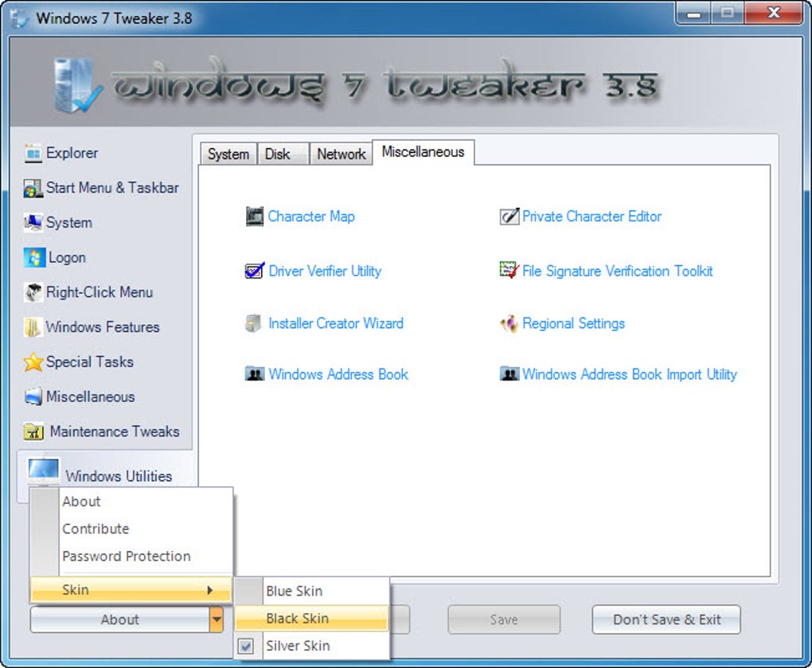Image resolution: width=812 pixels, height=668 pixels.
Task: Click the app icon in the title bar
Action: coord(20,18)
